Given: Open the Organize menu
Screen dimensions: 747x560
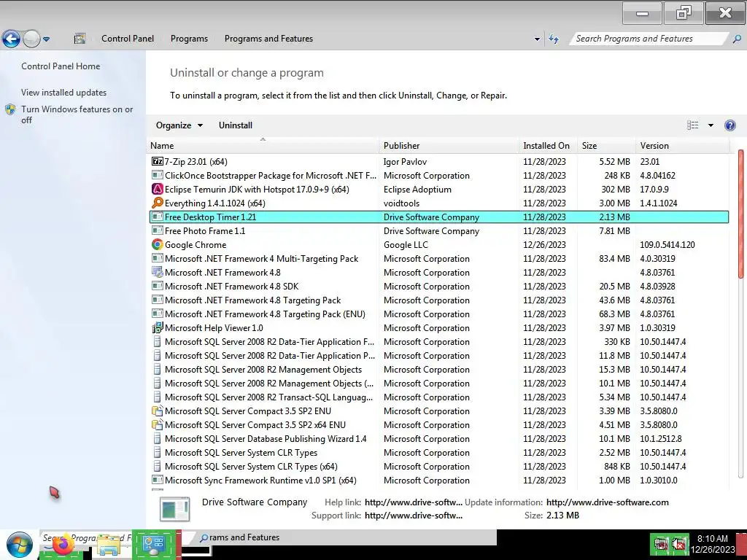Looking at the screenshot, I should point(179,125).
